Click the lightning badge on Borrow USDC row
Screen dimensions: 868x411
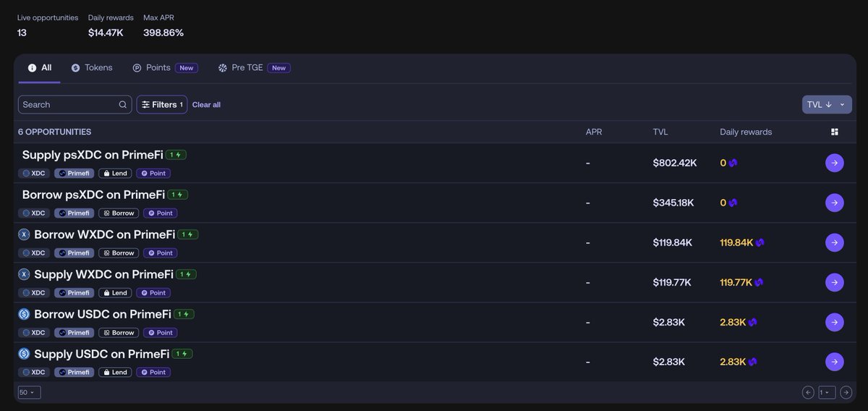pyautogui.click(x=184, y=314)
